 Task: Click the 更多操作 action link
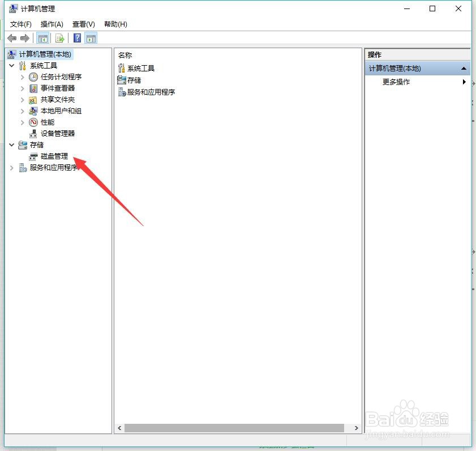click(396, 82)
